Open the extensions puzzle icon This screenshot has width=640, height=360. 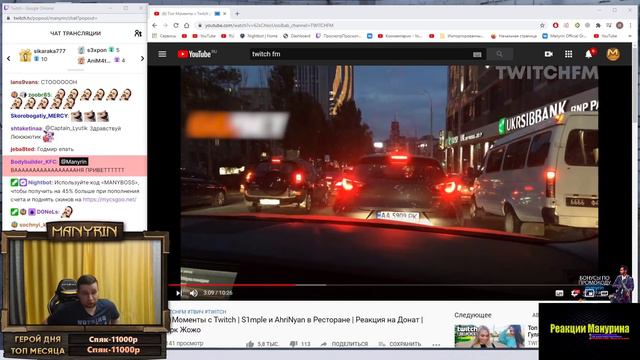598,25
